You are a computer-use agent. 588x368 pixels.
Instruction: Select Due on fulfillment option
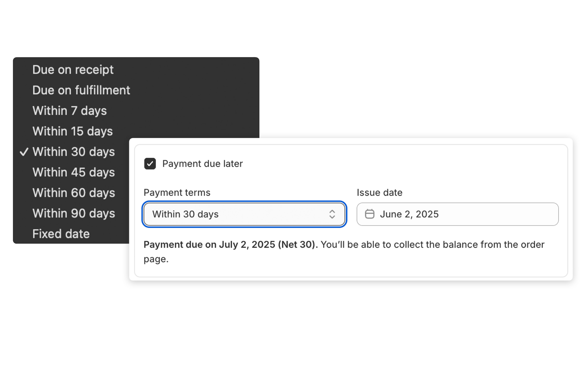pyautogui.click(x=81, y=90)
